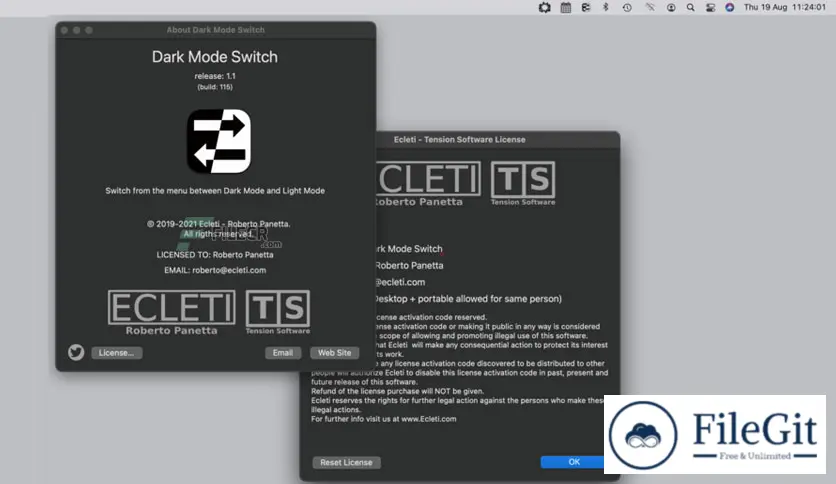Click the TS Tension Software logo in license window
Viewport: 836px width, 484px height.
[522, 183]
